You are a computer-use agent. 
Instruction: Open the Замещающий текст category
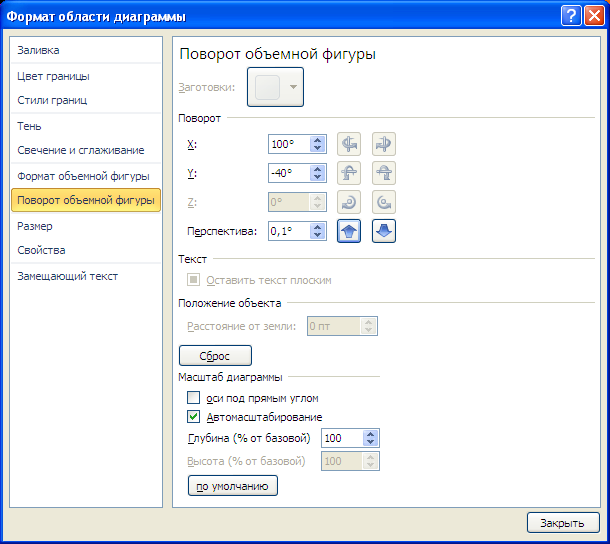pyautogui.click(x=86, y=276)
